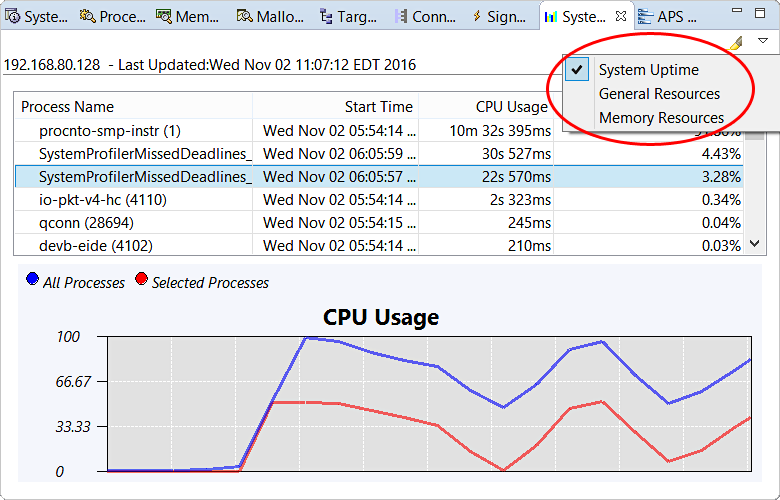
Task: Sort by the Process Name column header
Action: click(x=68, y=107)
